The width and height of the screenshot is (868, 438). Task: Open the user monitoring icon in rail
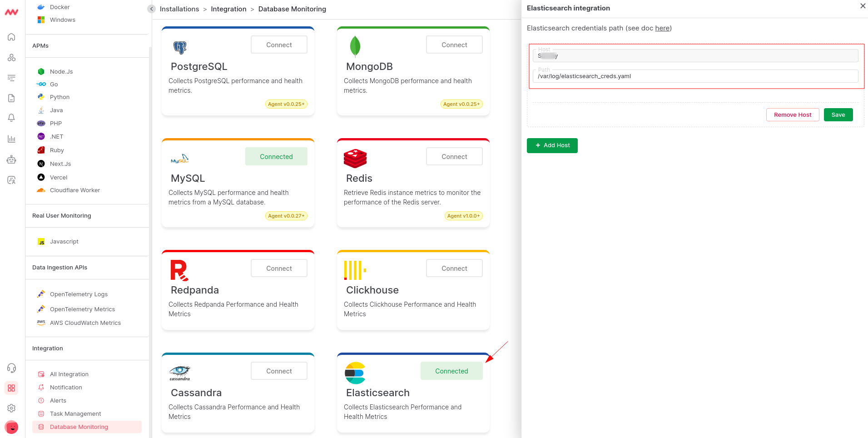[11, 180]
